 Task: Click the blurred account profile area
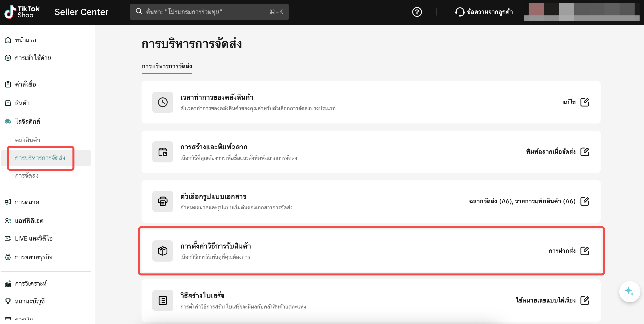581,12
